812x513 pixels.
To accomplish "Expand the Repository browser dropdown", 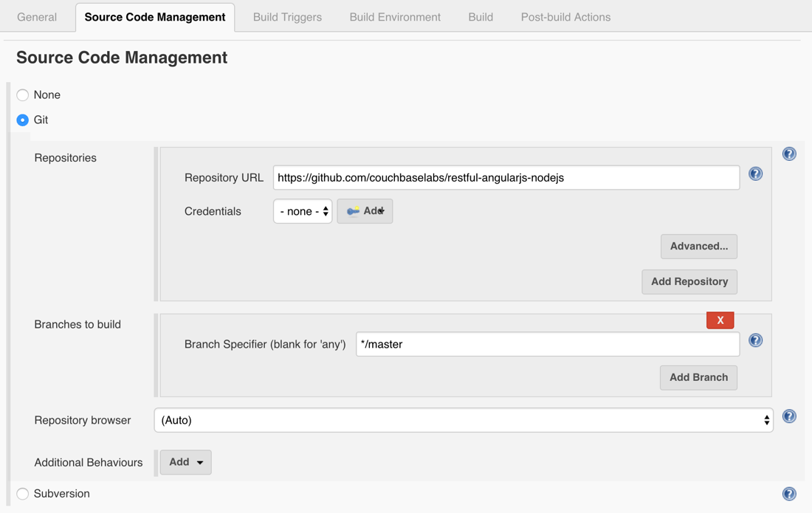I will (463, 420).
